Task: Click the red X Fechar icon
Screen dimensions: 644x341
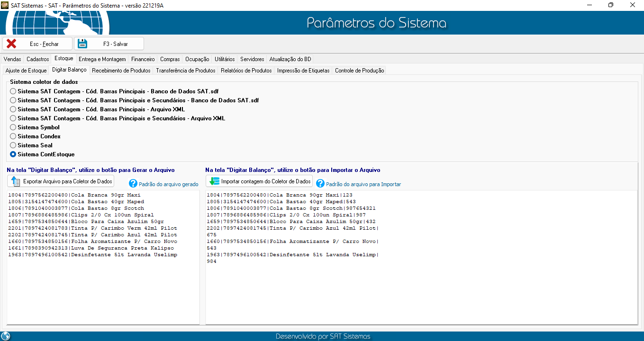Action: point(11,44)
